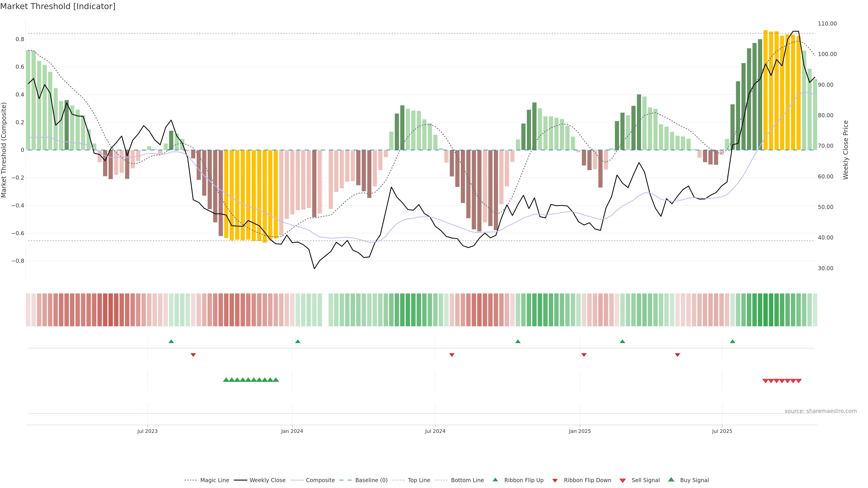Click the sharemaestro.com source text
The height and width of the screenshot is (488, 868).
pos(821,411)
